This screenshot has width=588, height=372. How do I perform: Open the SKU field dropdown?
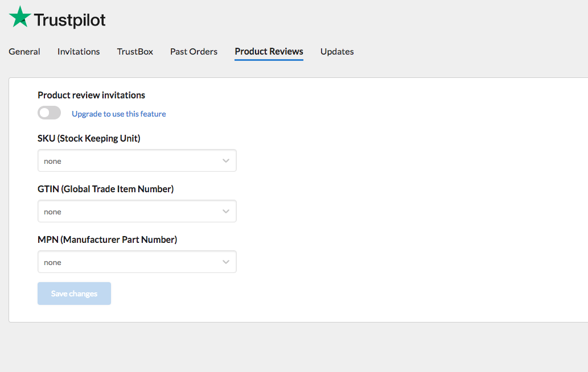click(x=137, y=161)
